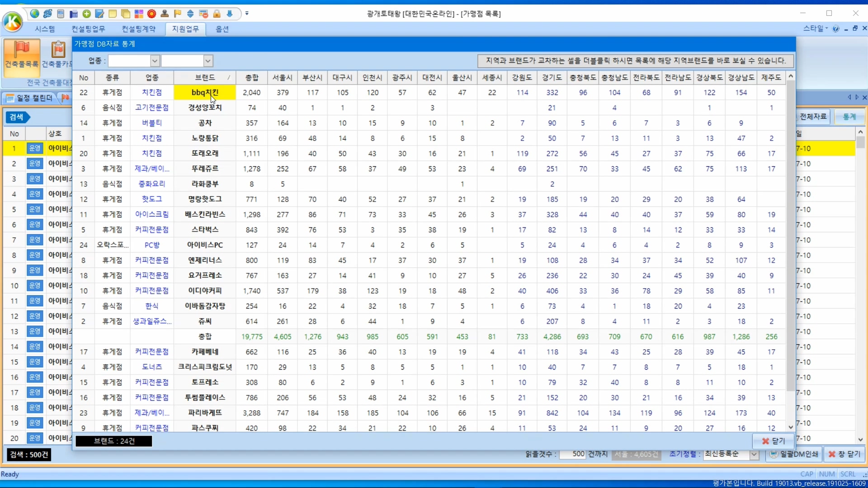The height and width of the screenshot is (488, 868).
Task: Expand the second 업종 combo box
Action: (x=208, y=61)
